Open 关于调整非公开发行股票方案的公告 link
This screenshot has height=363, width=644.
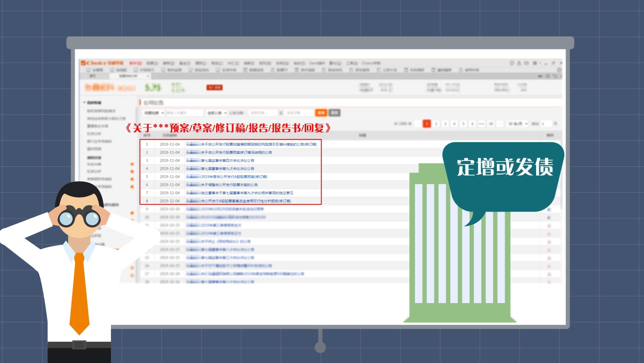[x=229, y=185]
